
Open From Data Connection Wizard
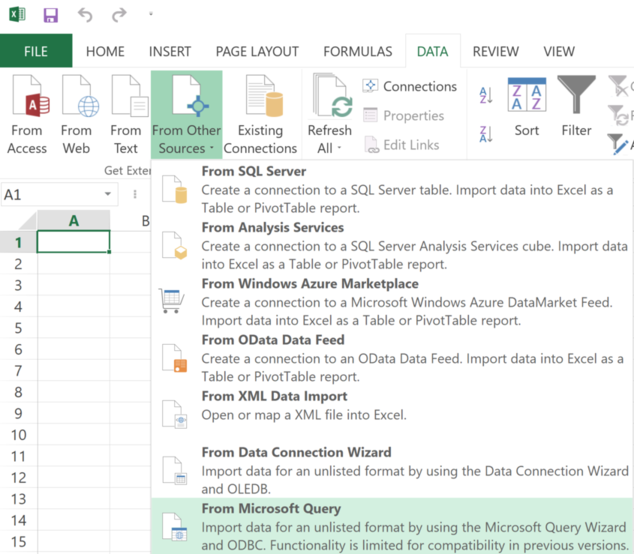point(392,470)
